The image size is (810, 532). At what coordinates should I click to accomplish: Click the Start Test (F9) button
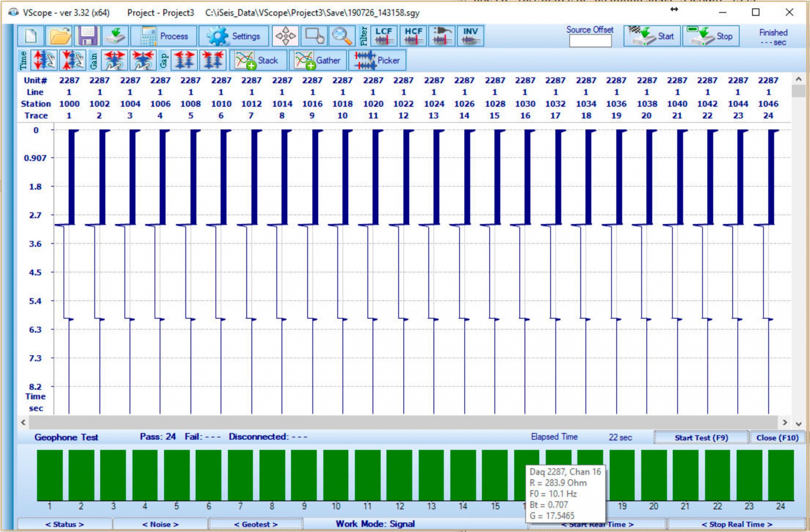(x=701, y=438)
